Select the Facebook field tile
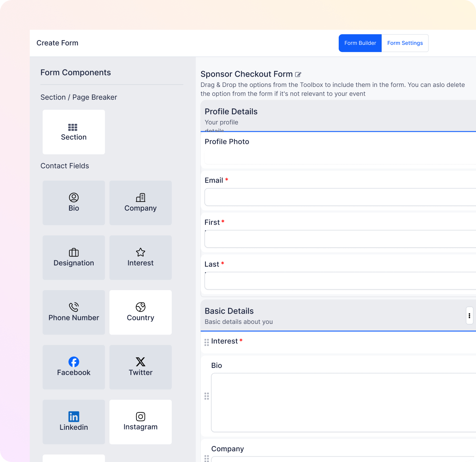The height and width of the screenshot is (462, 476). pyautogui.click(x=74, y=367)
